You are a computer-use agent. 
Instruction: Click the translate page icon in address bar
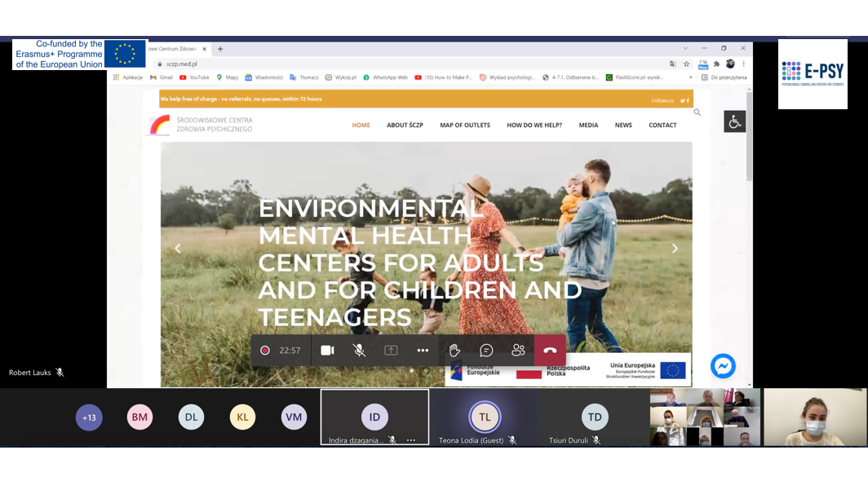tap(672, 64)
